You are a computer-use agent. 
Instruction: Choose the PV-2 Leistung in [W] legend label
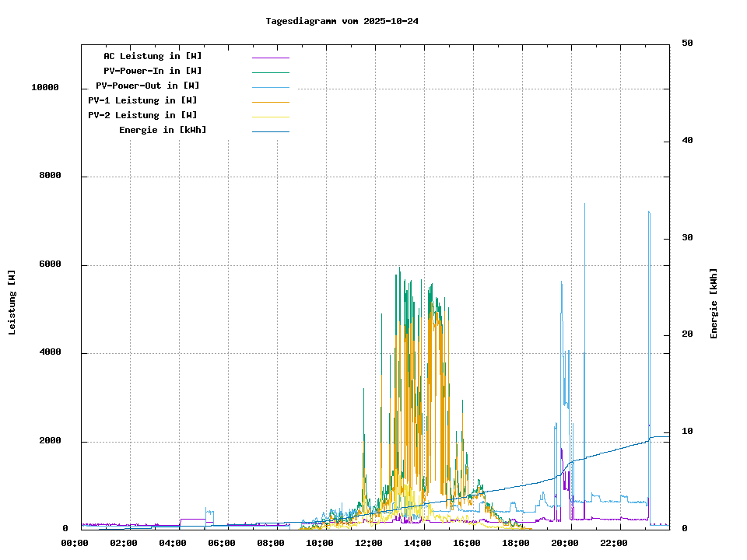[x=142, y=115]
